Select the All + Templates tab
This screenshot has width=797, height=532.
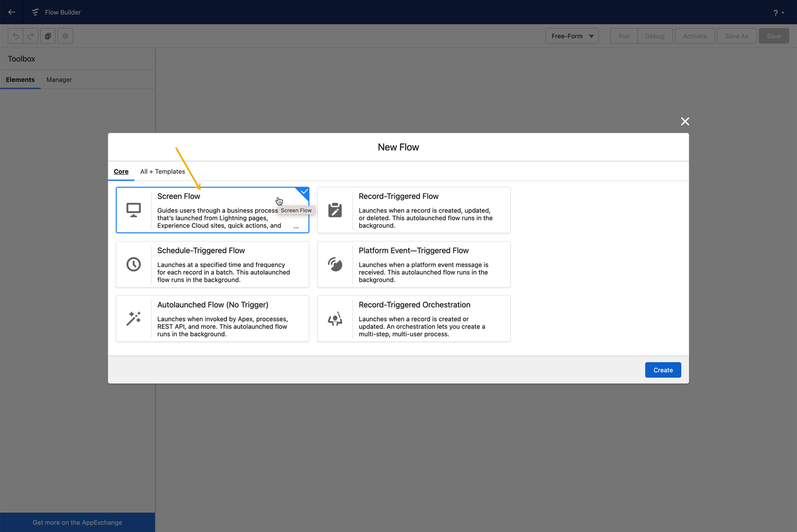(163, 171)
